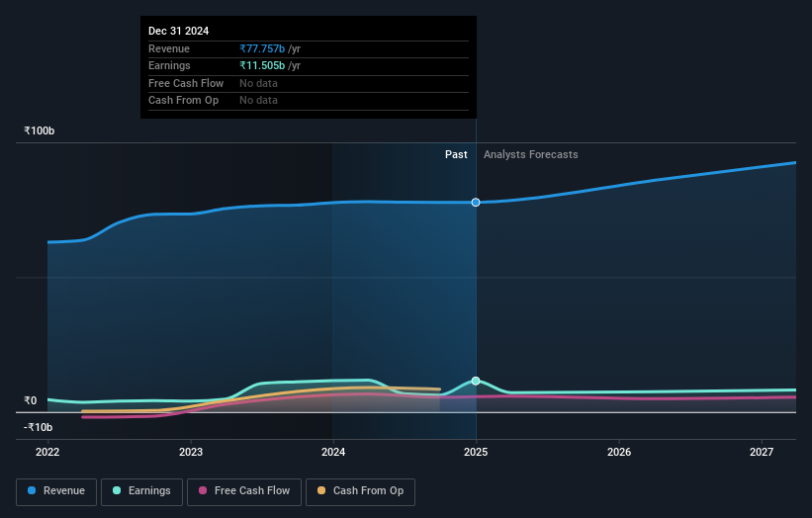Click the Revenue row label in tooltip
812x518 pixels.
click(x=169, y=48)
